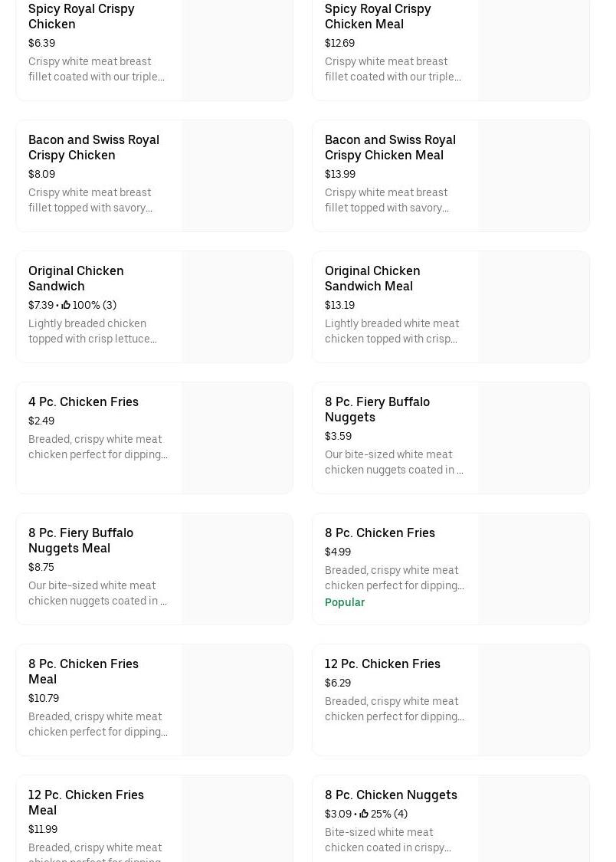Open the Spicy Royal Crispy Chicken item

click(81, 16)
